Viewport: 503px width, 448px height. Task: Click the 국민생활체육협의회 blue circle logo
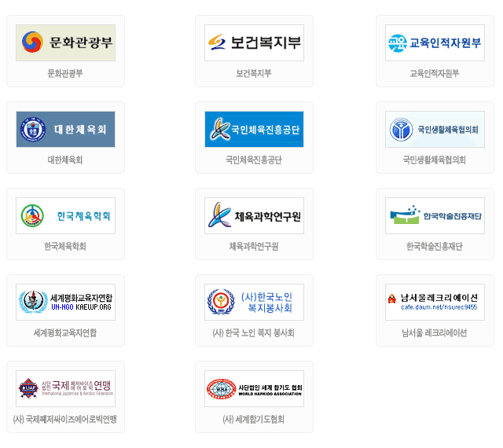coord(401,130)
